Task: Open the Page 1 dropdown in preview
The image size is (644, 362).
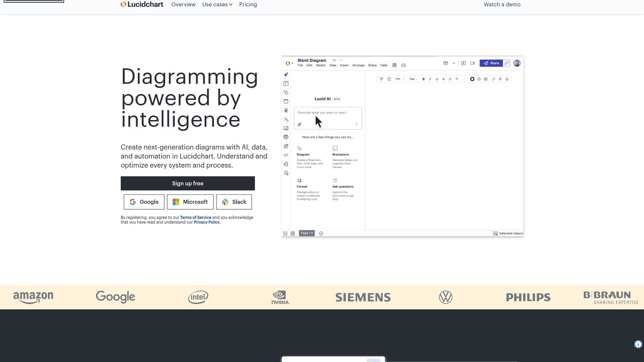Action: coord(307,233)
